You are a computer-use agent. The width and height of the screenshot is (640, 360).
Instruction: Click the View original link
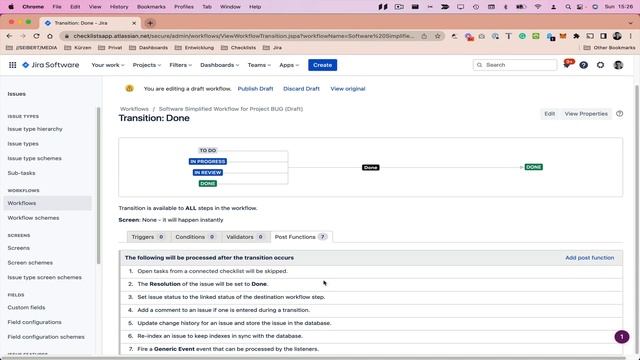[x=348, y=89]
